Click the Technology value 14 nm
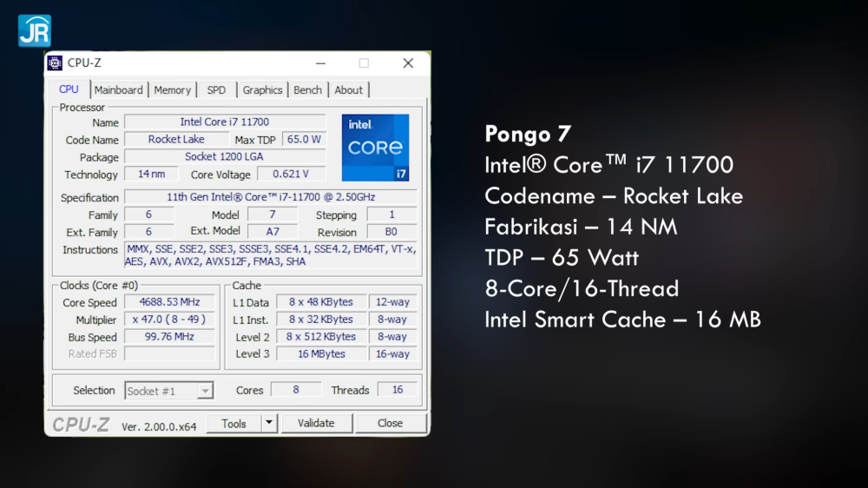The height and width of the screenshot is (488, 868). 151,174
